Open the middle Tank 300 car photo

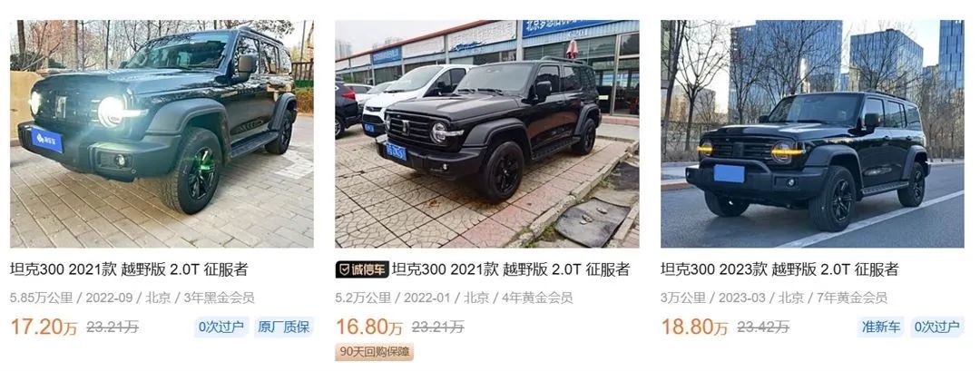point(487,133)
